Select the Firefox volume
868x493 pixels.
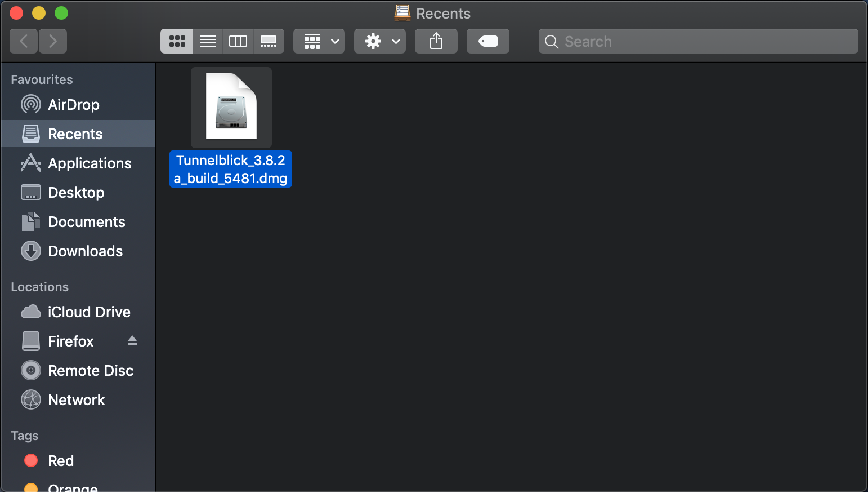click(78, 341)
